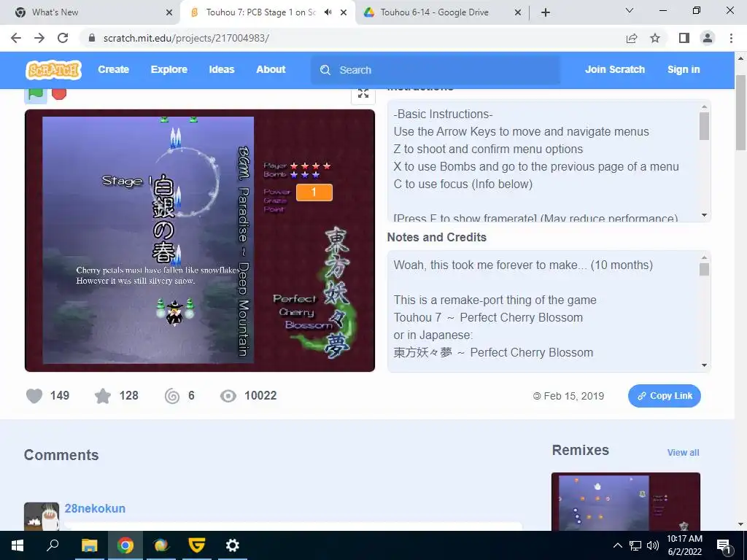Open the Explore page

(x=169, y=69)
